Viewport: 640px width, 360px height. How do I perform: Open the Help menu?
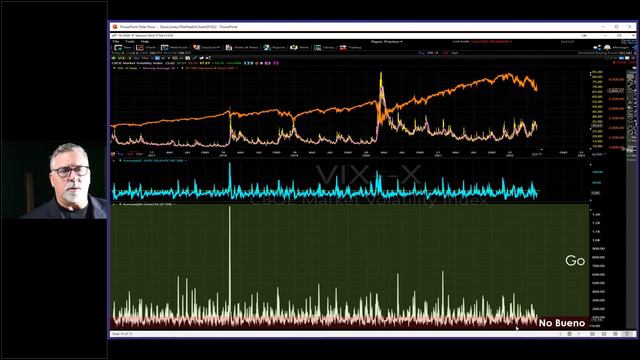144,42
